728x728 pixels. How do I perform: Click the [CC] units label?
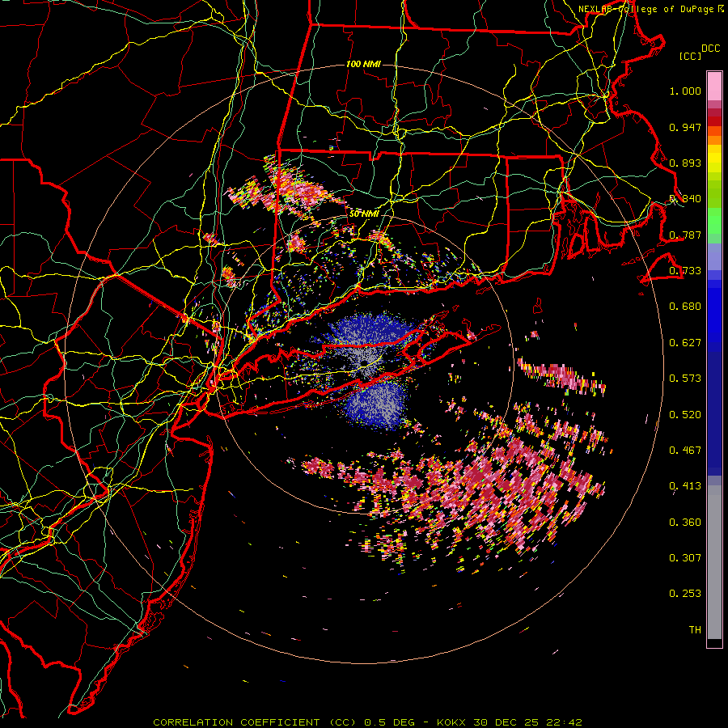(691, 56)
